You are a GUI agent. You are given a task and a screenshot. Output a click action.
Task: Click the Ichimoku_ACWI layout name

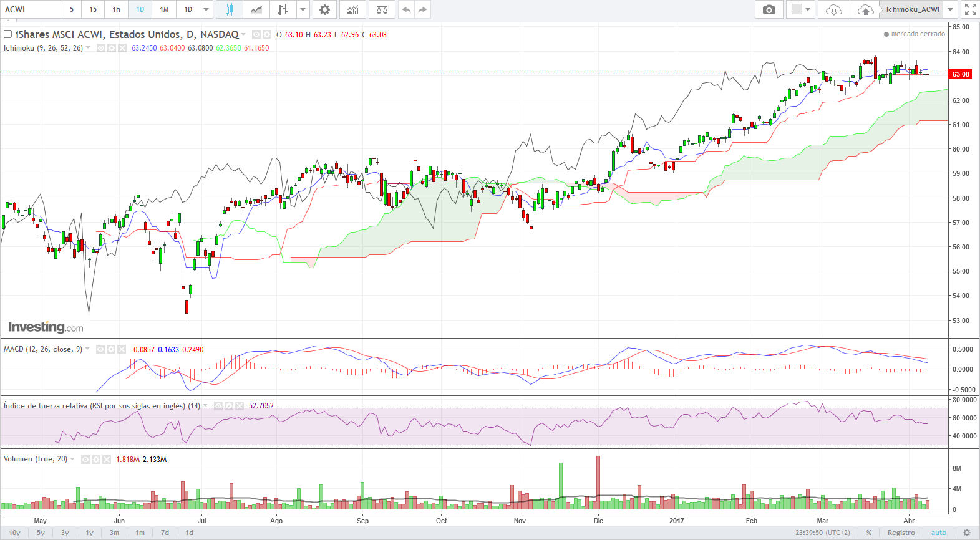tap(913, 9)
